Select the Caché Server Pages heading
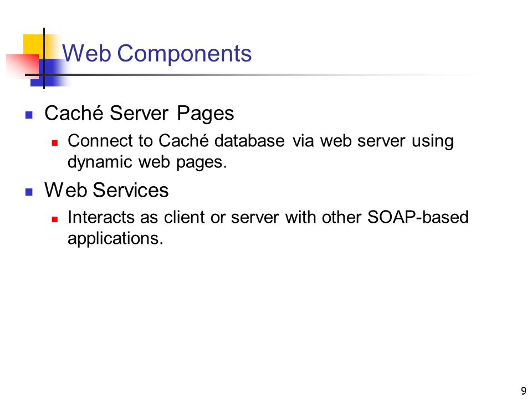 139,113
